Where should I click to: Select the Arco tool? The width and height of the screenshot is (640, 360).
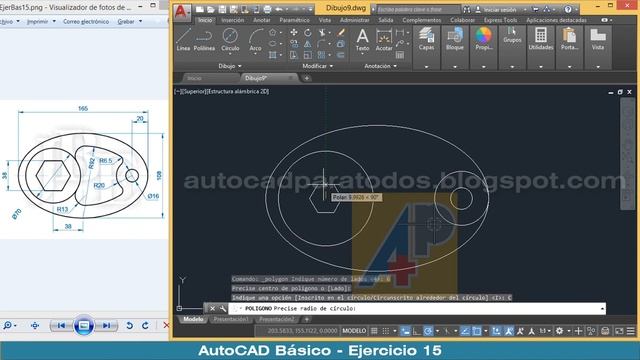coord(256,40)
